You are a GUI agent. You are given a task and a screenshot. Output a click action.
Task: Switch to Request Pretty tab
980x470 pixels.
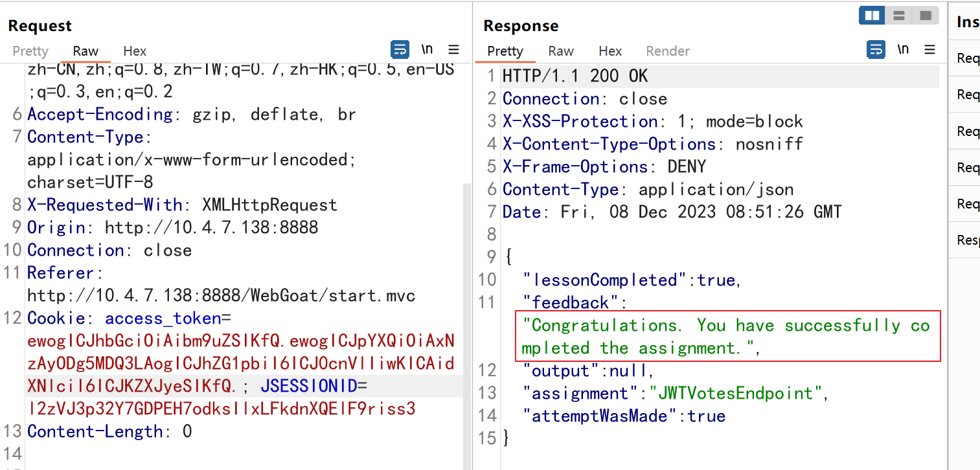[x=30, y=51]
